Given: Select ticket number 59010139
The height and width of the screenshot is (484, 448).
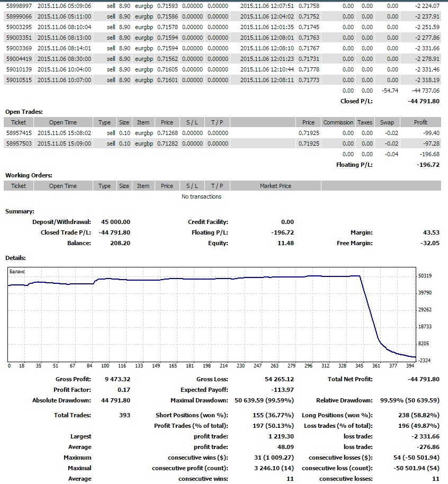Looking at the screenshot, I should pyautogui.click(x=19, y=69).
